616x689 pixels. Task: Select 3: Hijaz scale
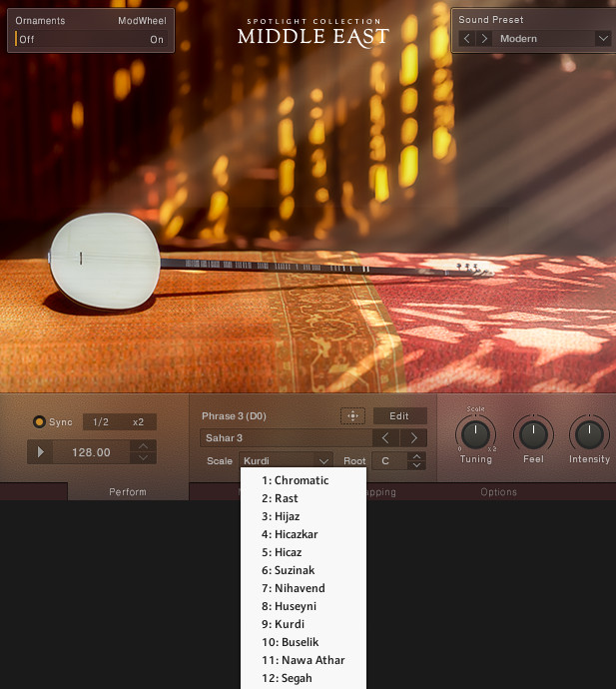coord(304,516)
